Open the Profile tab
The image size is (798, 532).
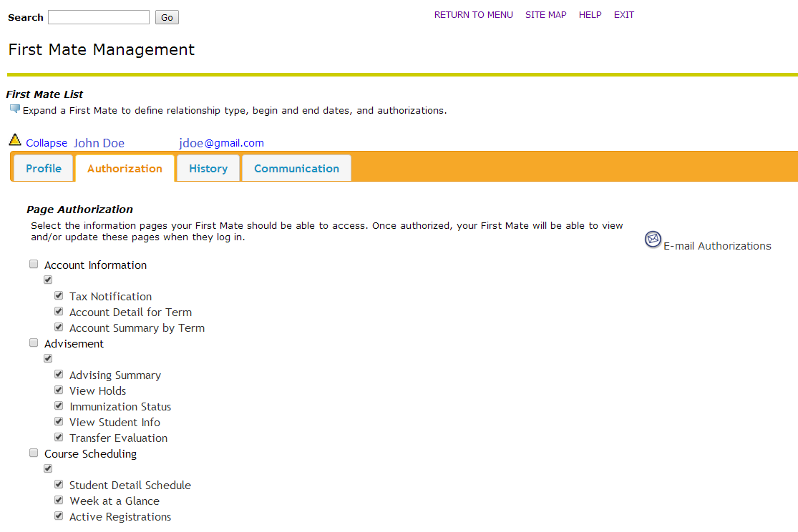coord(44,169)
